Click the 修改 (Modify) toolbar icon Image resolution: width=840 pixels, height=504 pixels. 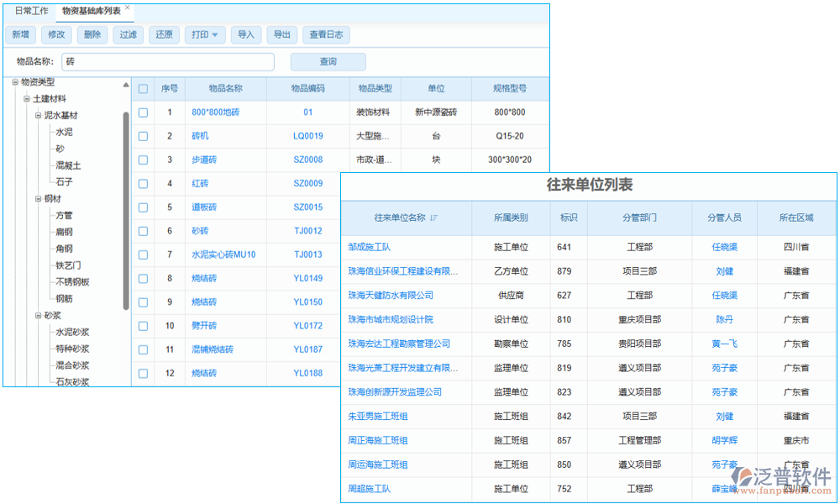(56, 34)
